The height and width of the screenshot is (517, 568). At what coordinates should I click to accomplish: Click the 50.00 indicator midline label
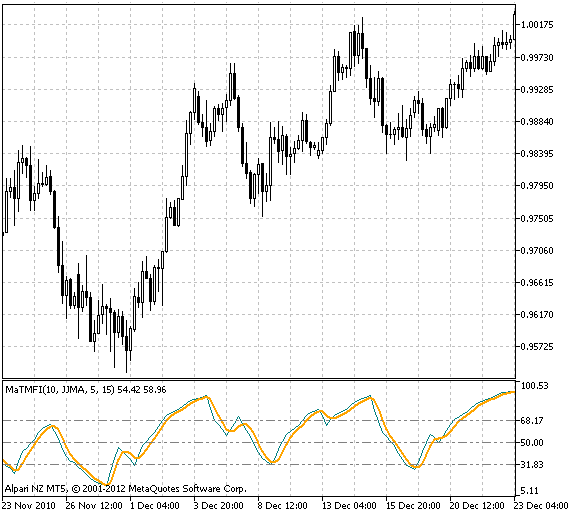[532, 442]
